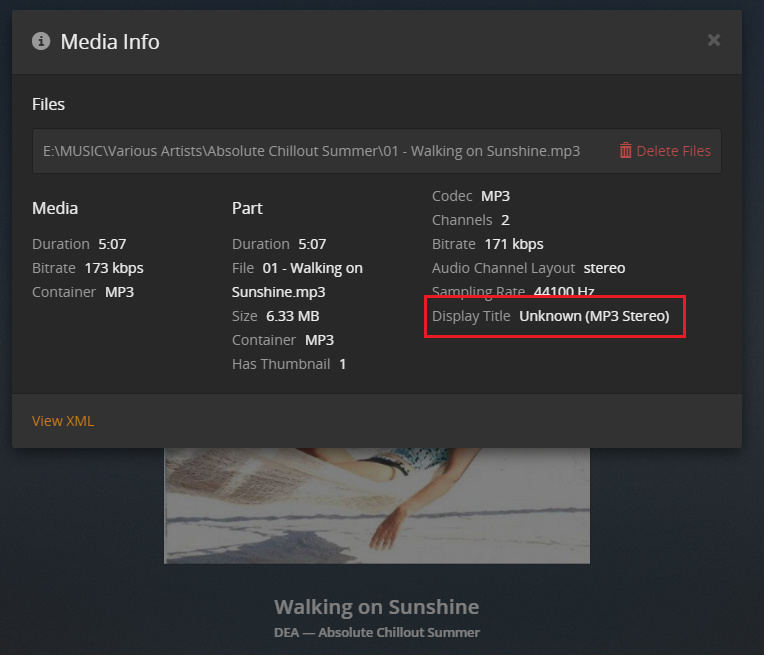Click the Delete Files text

673,151
